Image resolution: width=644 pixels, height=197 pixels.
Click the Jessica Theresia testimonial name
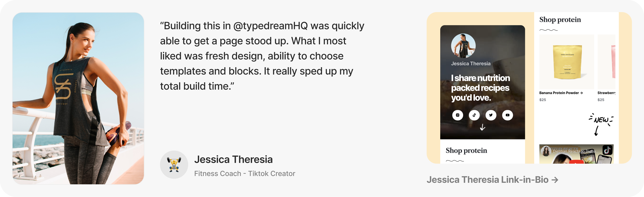[233, 159]
